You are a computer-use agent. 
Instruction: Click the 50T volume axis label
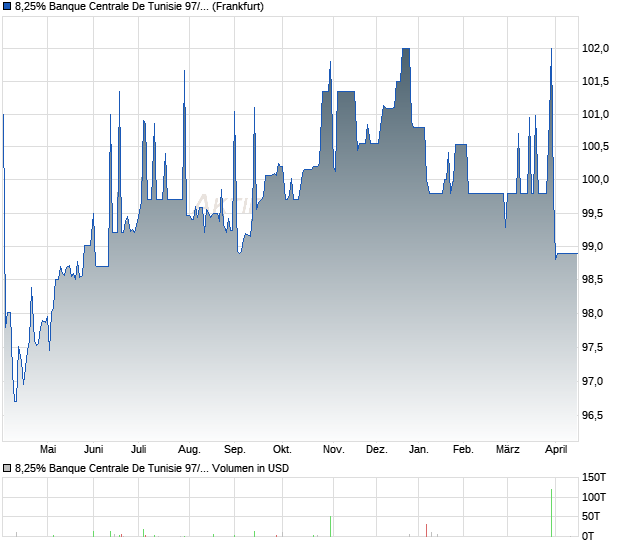click(591, 516)
